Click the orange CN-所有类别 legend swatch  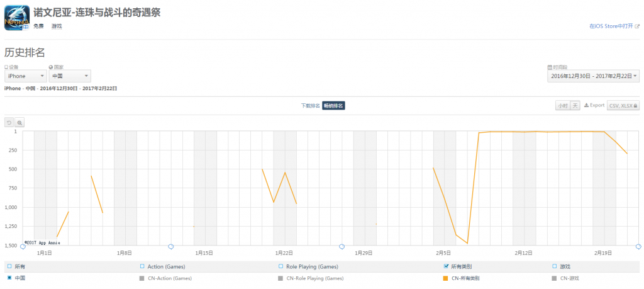pos(445,278)
